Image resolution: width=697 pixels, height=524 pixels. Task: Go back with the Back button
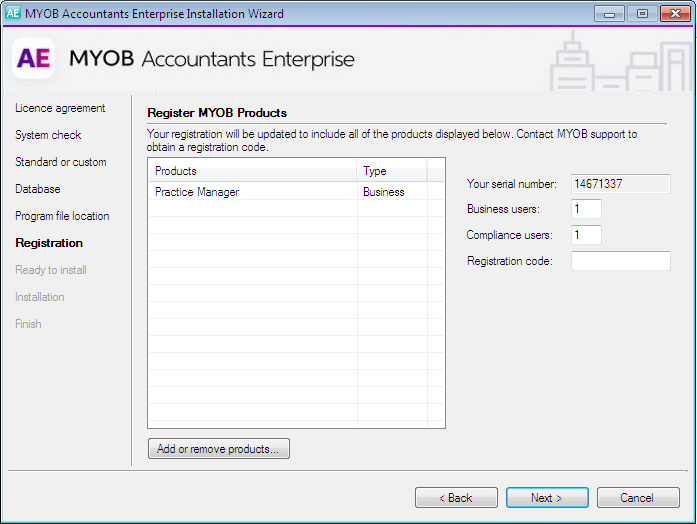tap(456, 497)
